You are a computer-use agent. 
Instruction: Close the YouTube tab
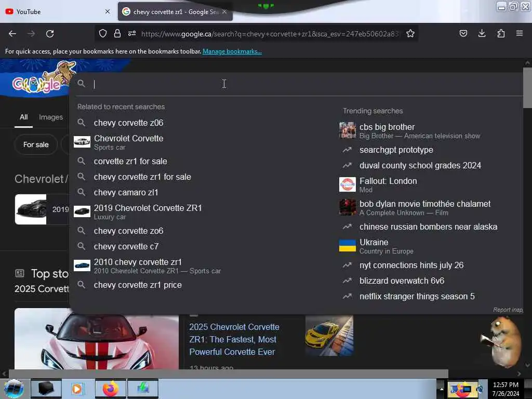[x=108, y=11]
